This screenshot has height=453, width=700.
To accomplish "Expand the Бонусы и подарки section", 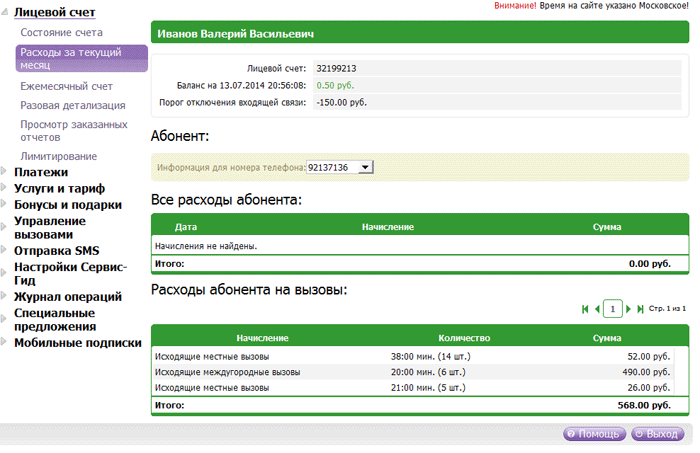I will [x=67, y=204].
